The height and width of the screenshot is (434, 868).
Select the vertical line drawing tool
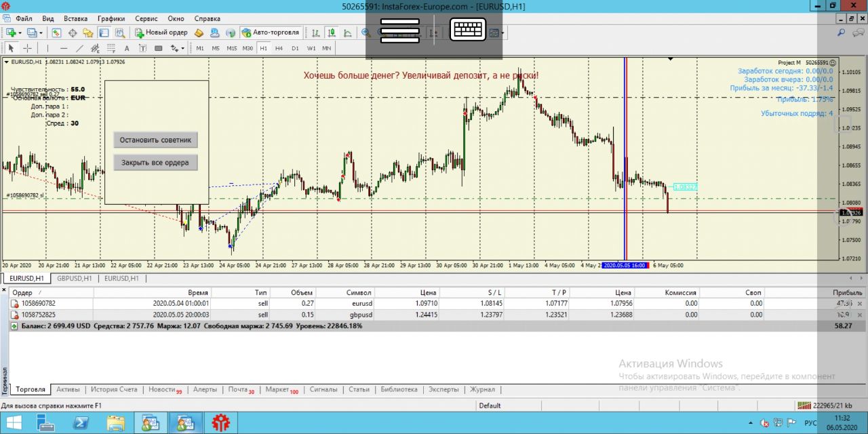[47, 48]
